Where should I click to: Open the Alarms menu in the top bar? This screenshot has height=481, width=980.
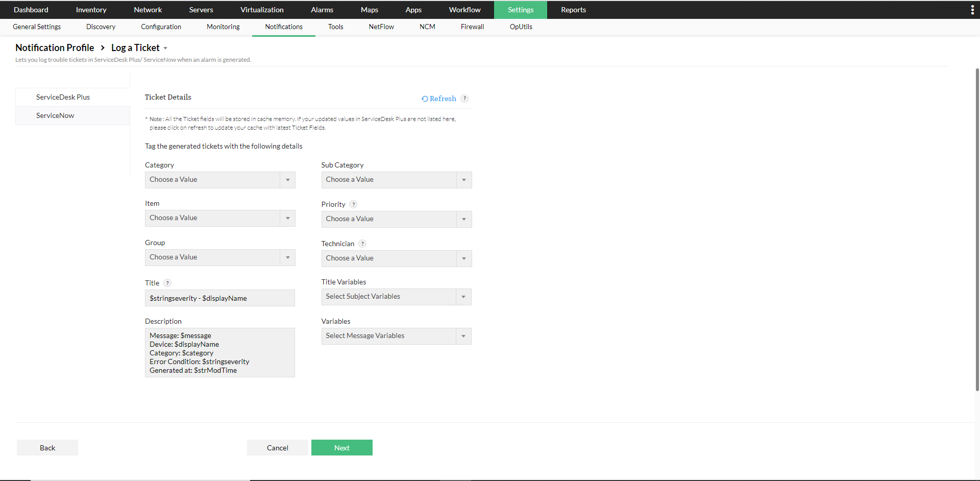[322, 10]
